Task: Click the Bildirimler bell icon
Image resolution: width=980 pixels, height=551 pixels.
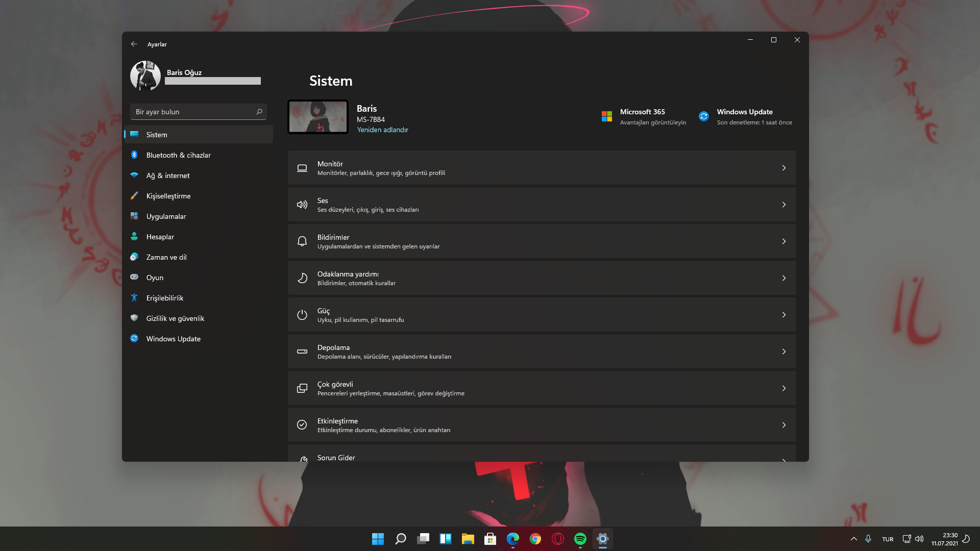Action: (302, 241)
